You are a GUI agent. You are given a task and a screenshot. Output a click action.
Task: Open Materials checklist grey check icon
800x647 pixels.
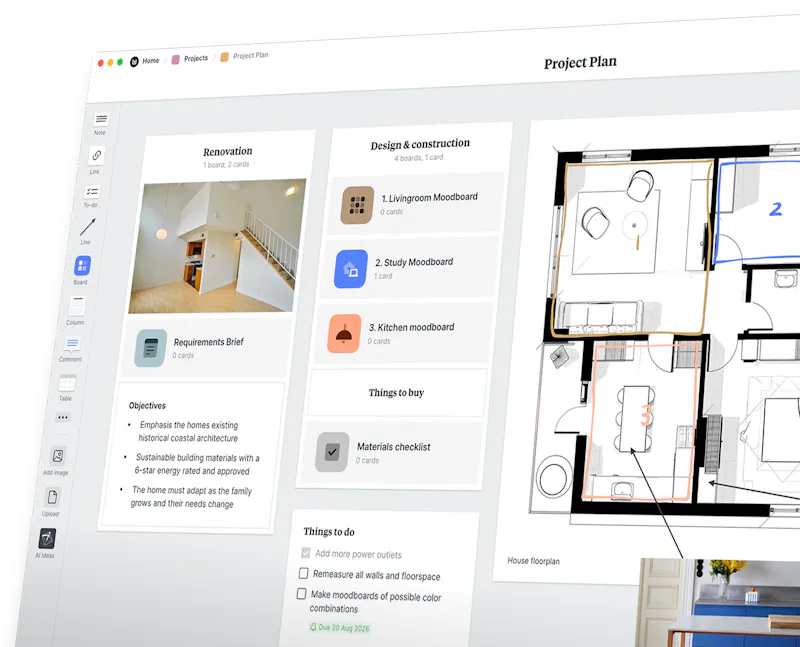332,452
